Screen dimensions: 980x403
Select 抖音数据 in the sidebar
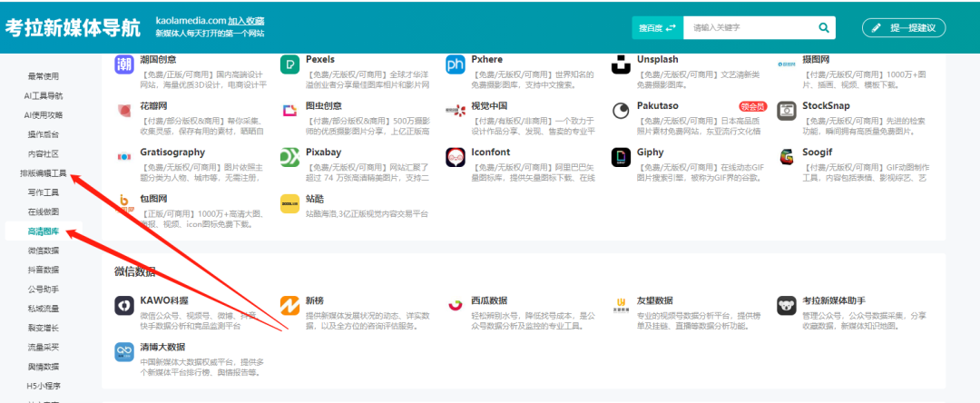point(44,270)
